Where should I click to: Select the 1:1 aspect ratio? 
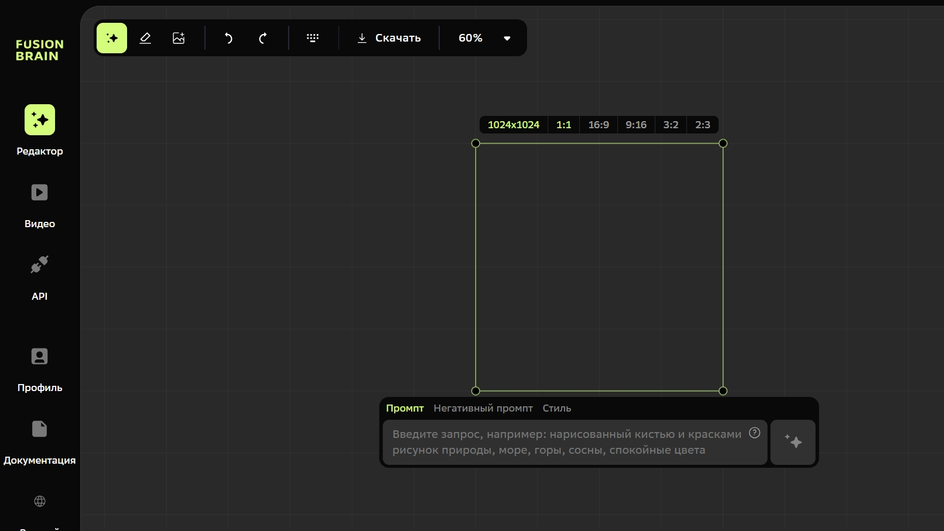click(564, 125)
